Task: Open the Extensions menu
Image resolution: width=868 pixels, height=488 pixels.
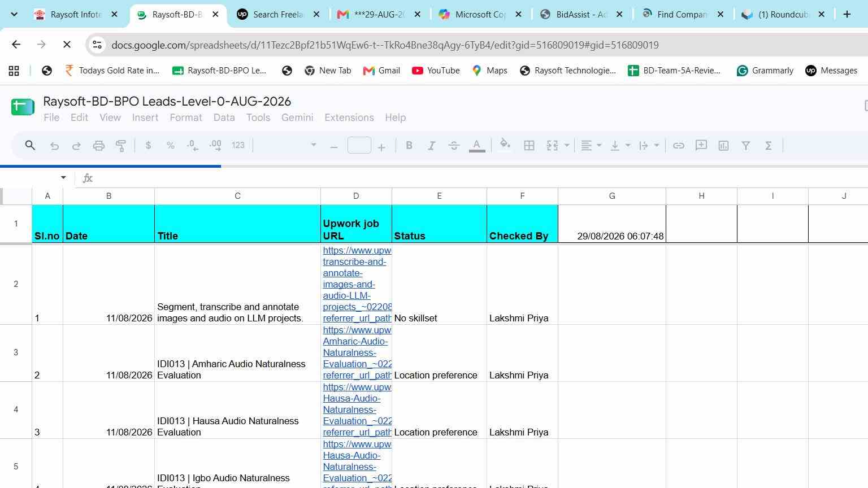Action: coord(349,117)
